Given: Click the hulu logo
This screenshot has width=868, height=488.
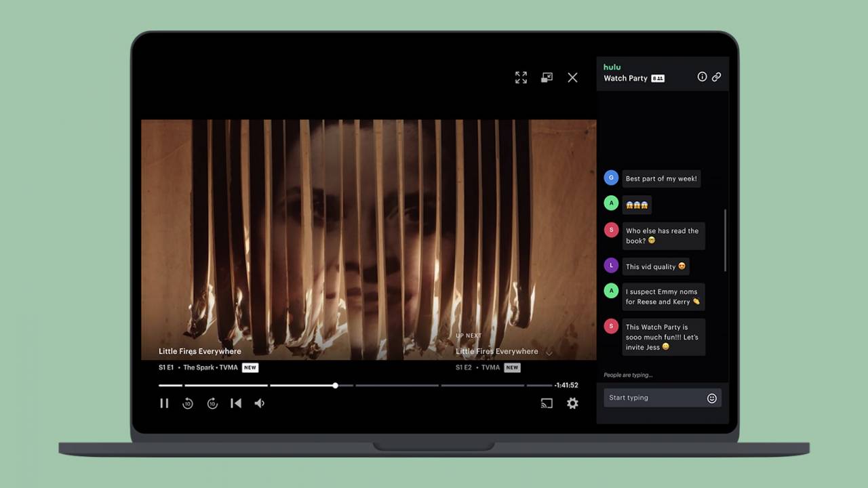Looking at the screenshot, I should [x=612, y=67].
